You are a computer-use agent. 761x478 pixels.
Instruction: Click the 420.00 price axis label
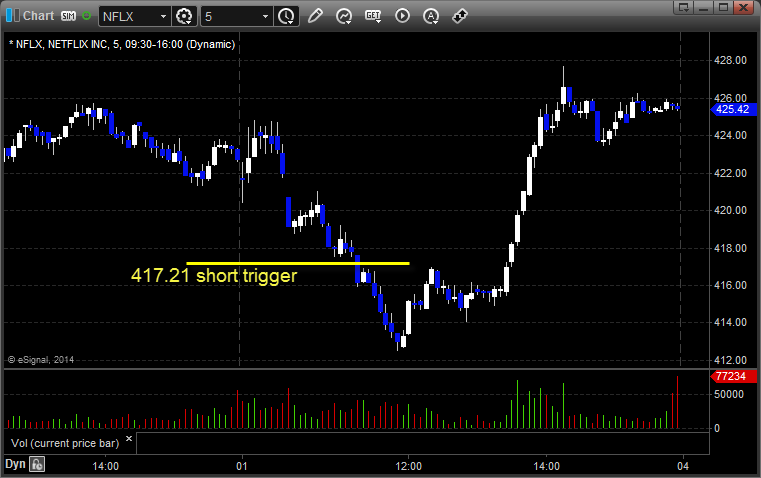coord(730,210)
